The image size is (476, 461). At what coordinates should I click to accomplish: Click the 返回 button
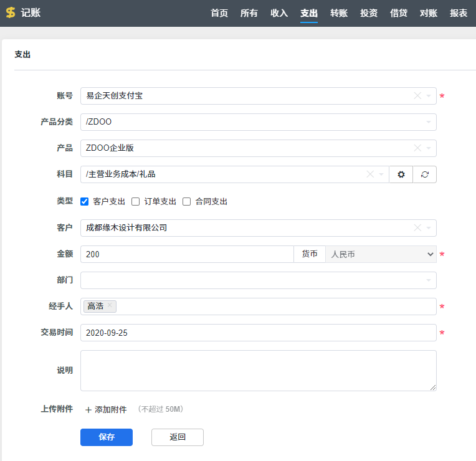point(178,437)
